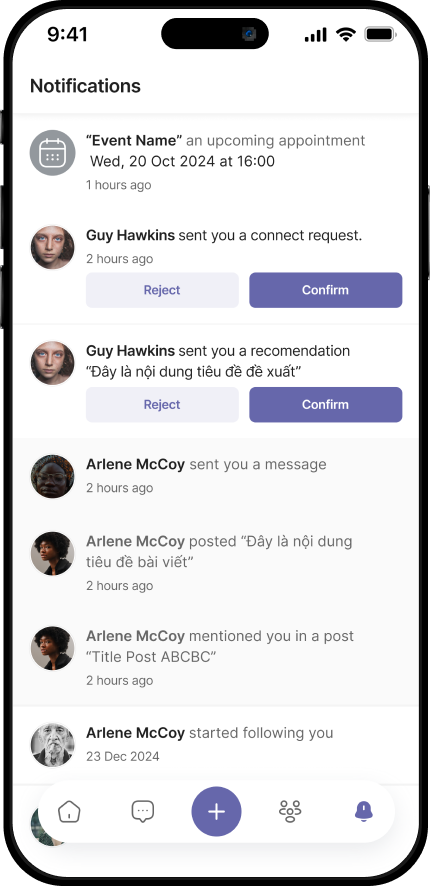The image size is (430, 886).
Task: Select the notifications bell icon
Action: [363, 811]
